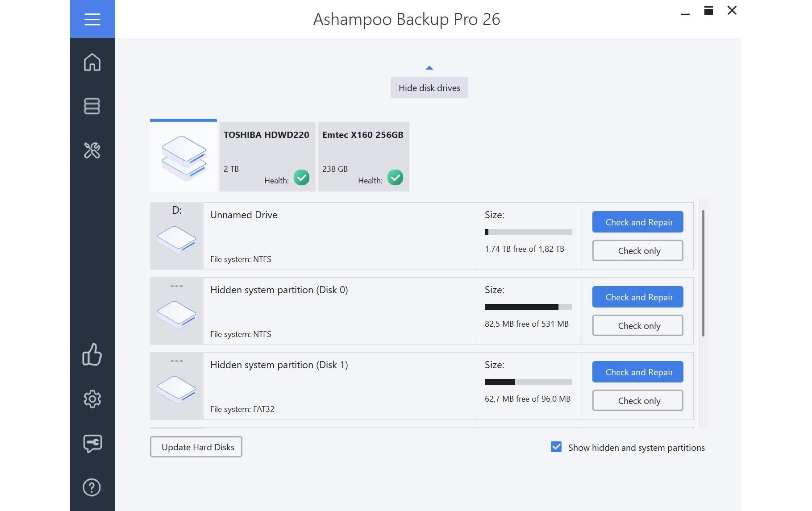Collapse drives with the blue up arrow

point(429,68)
